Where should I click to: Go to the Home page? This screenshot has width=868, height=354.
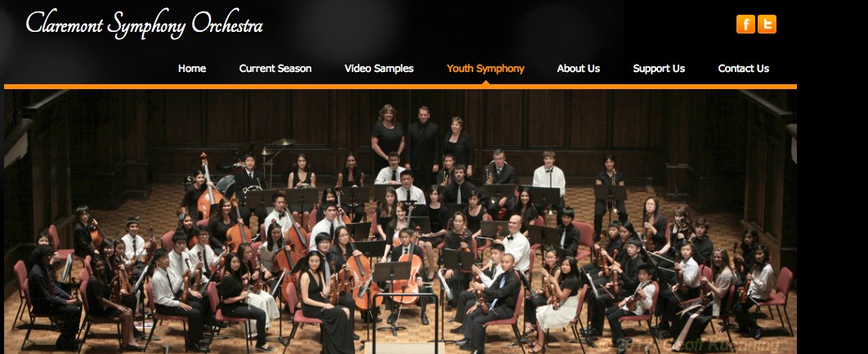pos(192,69)
